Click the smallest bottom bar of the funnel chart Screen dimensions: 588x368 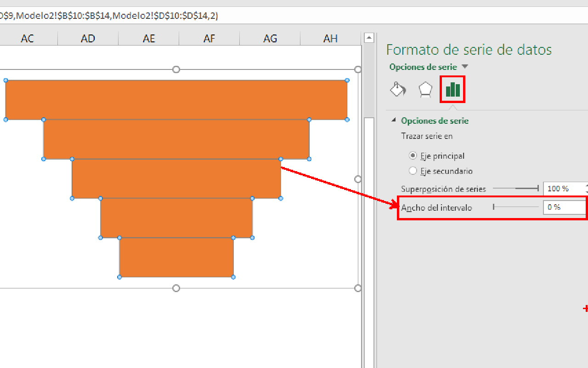pos(176,257)
